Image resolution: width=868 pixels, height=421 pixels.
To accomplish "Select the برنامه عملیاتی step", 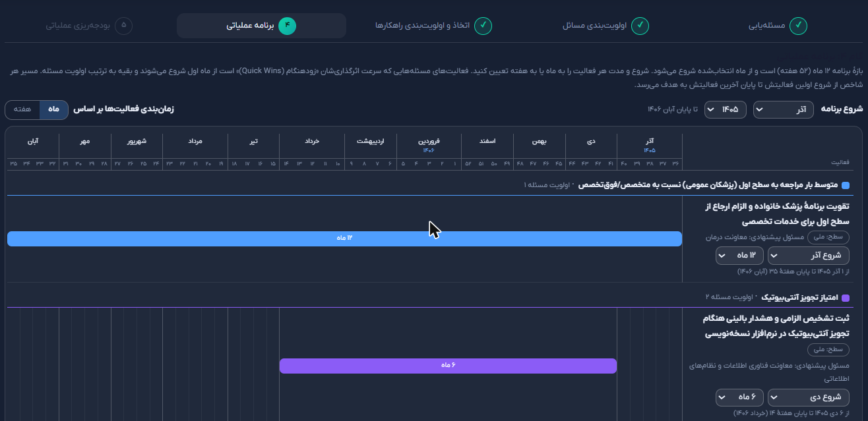I will click(x=261, y=26).
